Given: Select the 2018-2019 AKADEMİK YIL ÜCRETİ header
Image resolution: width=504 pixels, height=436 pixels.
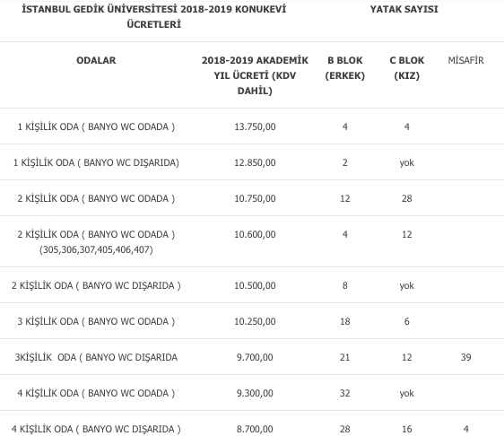Looking at the screenshot, I should coord(255,75).
